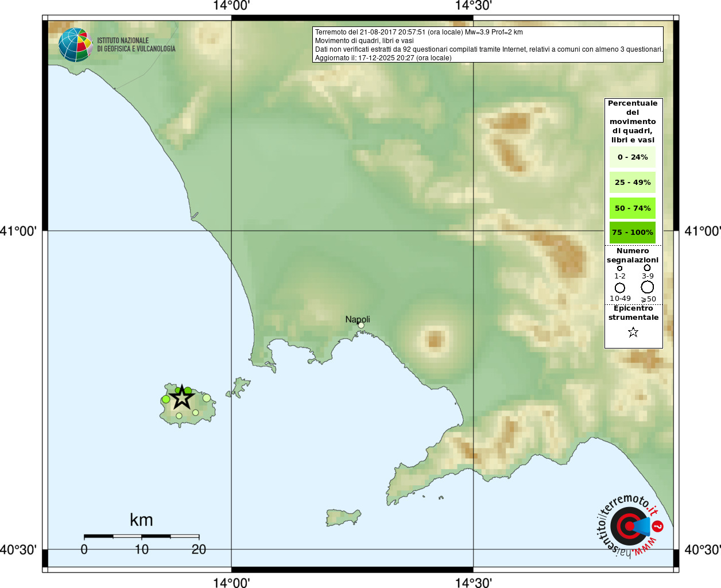Click the bright green circle on Ischia's west coast

click(x=166, y=399)
